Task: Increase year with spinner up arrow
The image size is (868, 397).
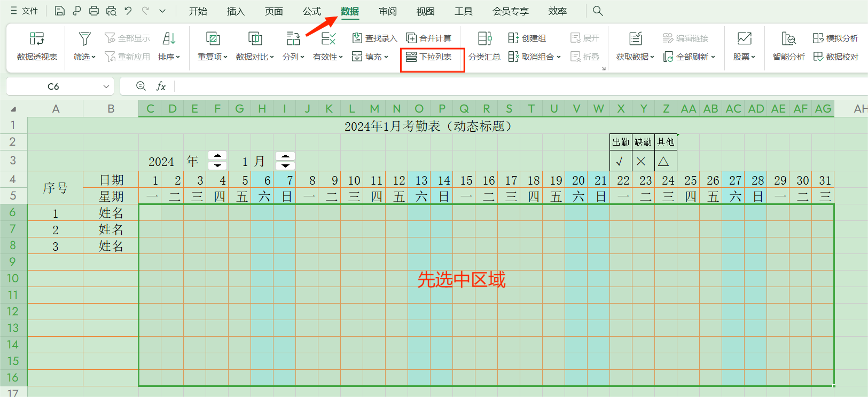Action: (217, 156)
